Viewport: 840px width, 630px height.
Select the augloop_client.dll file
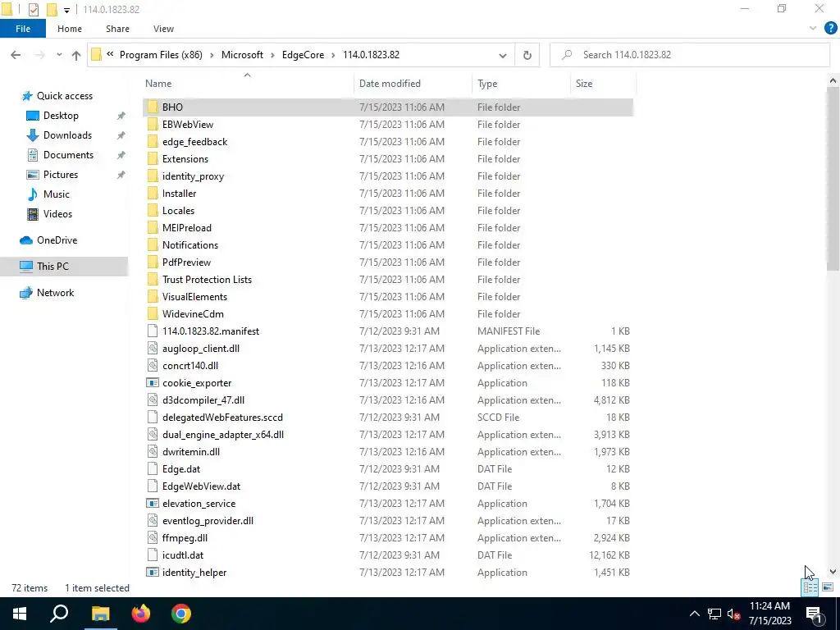[x=388, y=348]
